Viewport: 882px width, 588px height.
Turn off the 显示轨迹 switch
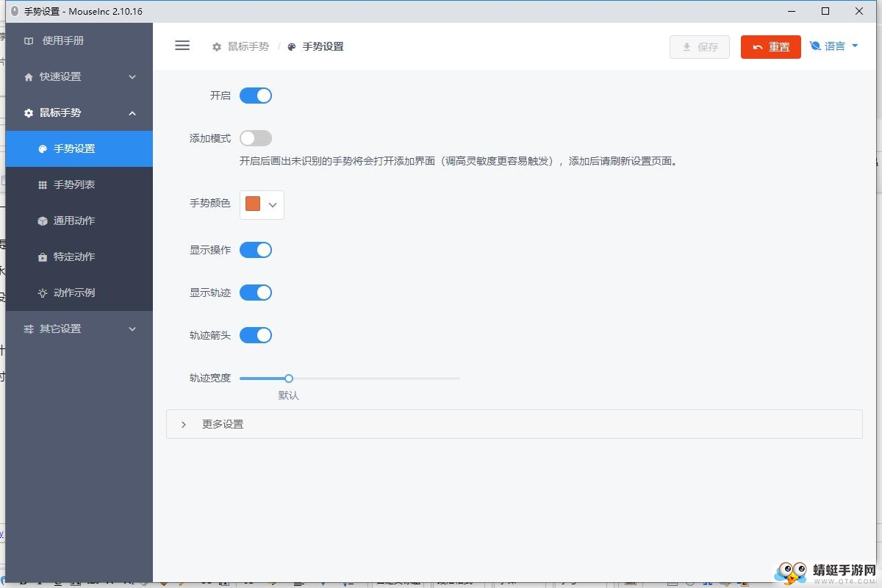(x=256, y=293)
